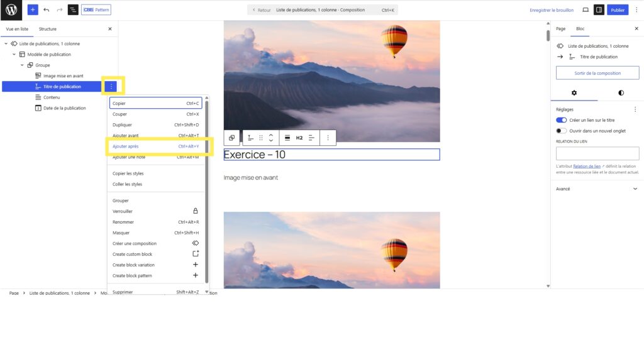Undo the last change
The image size is (644, 362).
click(x=47, y=10)
